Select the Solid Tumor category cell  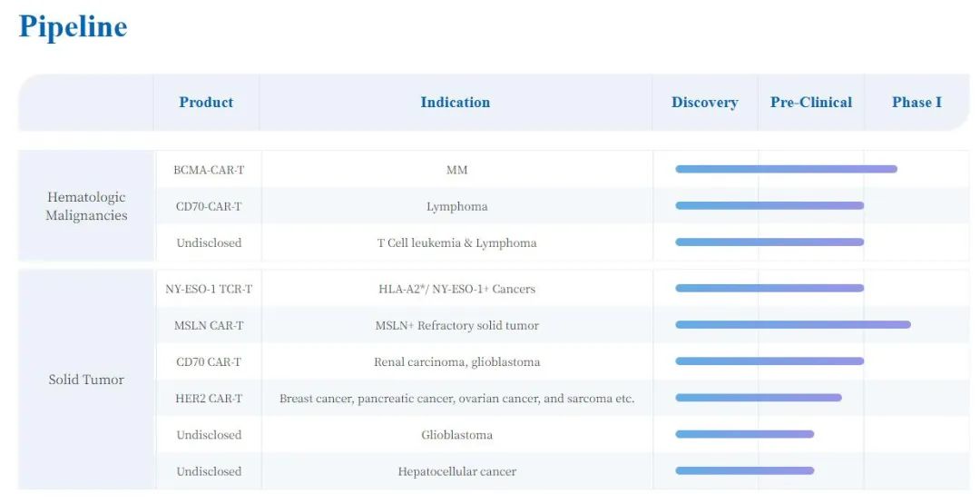(x=86, y=380)
